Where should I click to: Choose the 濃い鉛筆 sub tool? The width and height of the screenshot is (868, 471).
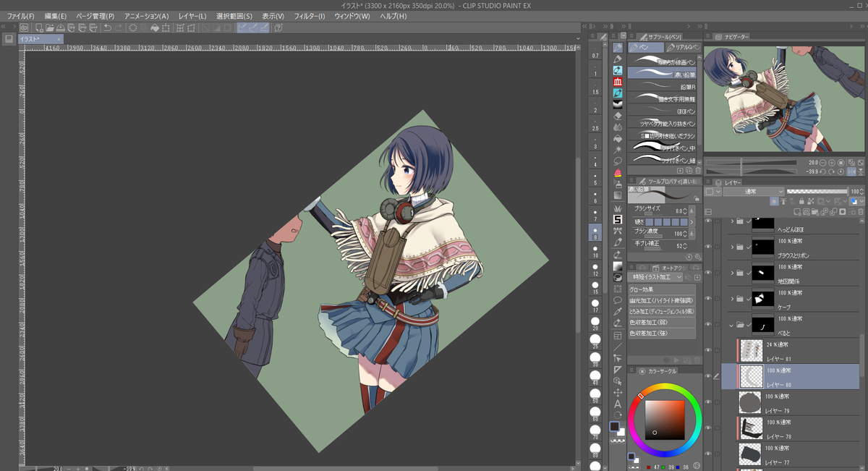coord(662,73)
